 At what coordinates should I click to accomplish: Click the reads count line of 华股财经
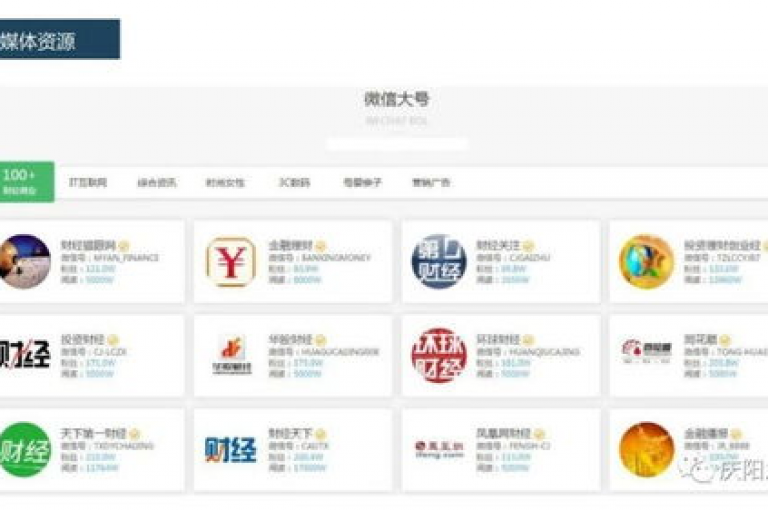click(295, 374)
